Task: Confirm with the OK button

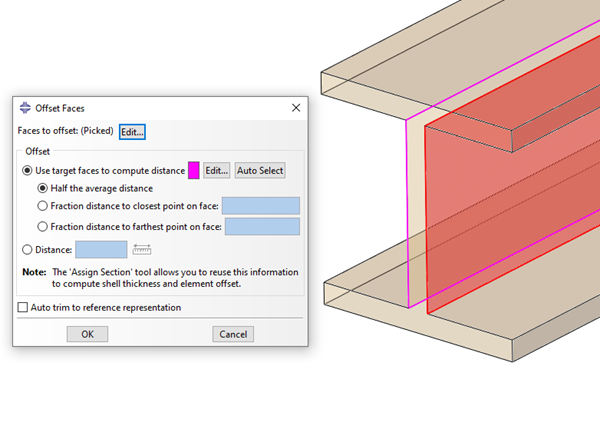Action: click(87, 334)
